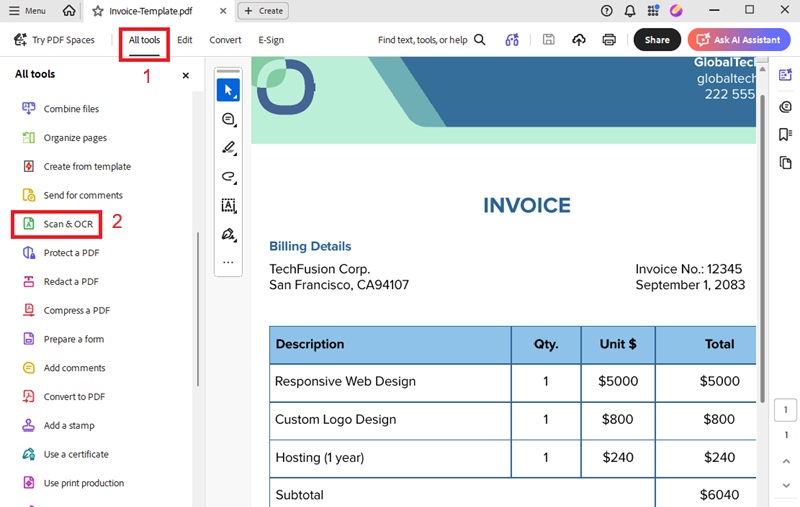Click Hosting (1 year) cell

(x=390, y=458)
